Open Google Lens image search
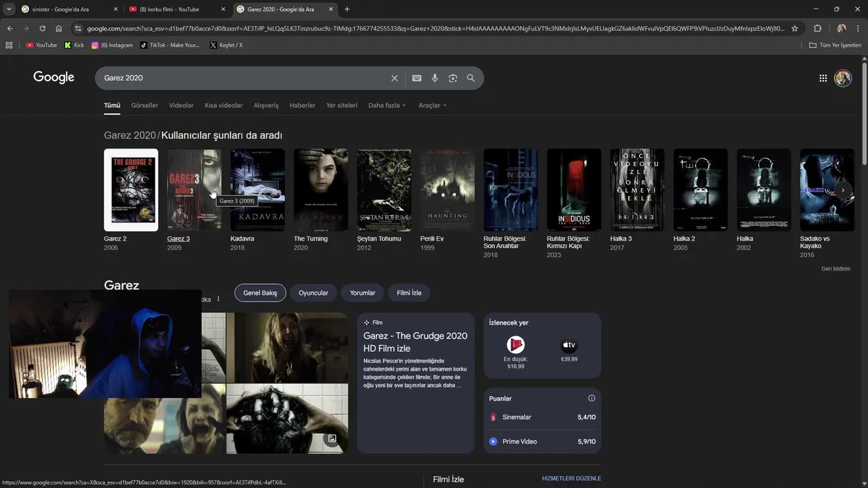 coord(453,78)
